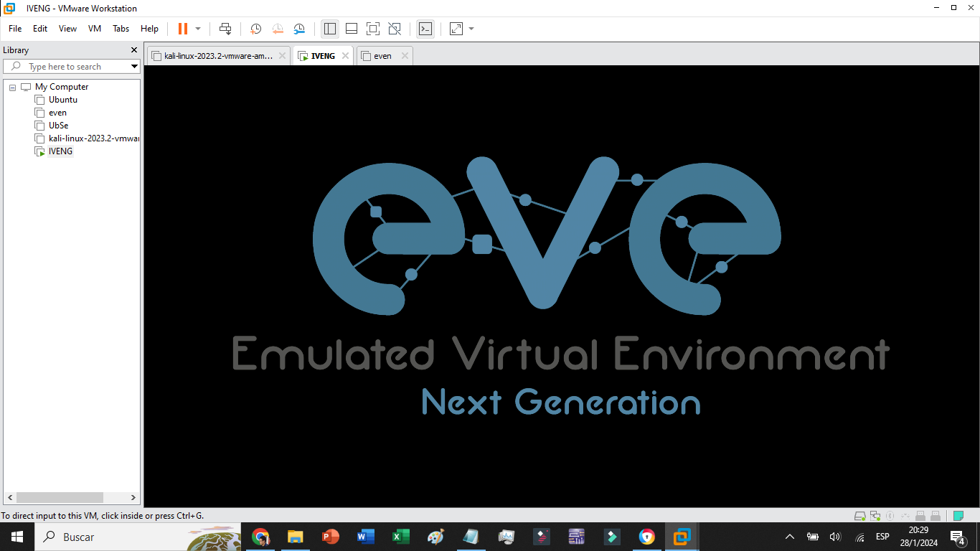Toggle the Library sidebar view
Viewport: 980px width, 551px height.
(x=330, y=29)
